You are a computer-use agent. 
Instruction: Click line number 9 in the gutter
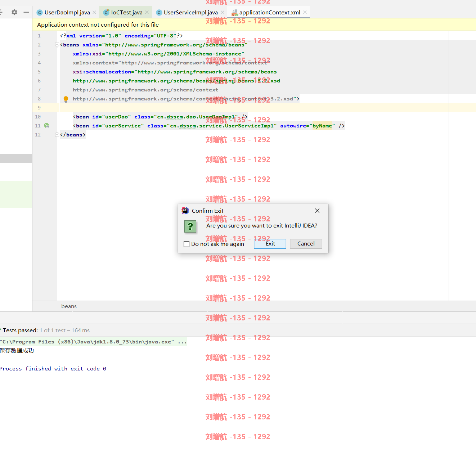coord(39,108)
